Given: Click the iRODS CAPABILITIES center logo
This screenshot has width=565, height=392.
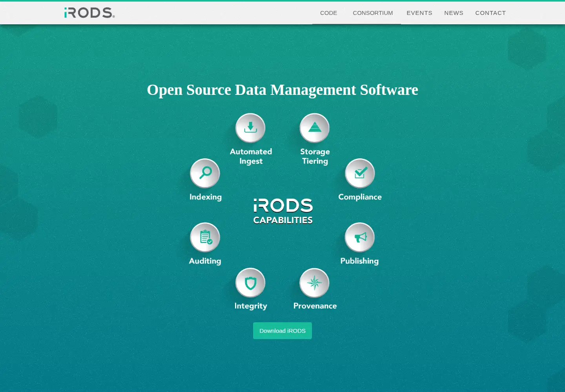Looking at the screenshot, I should click(283, 211).
